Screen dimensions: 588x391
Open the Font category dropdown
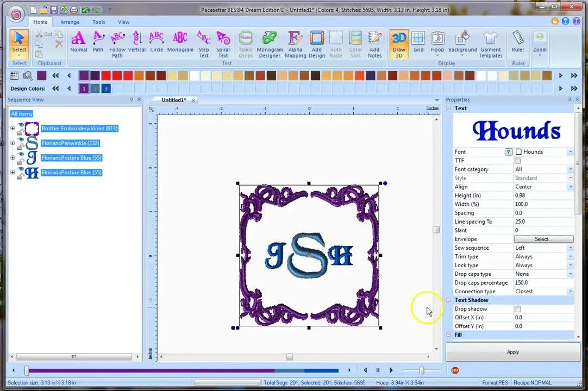pos(570,169)
